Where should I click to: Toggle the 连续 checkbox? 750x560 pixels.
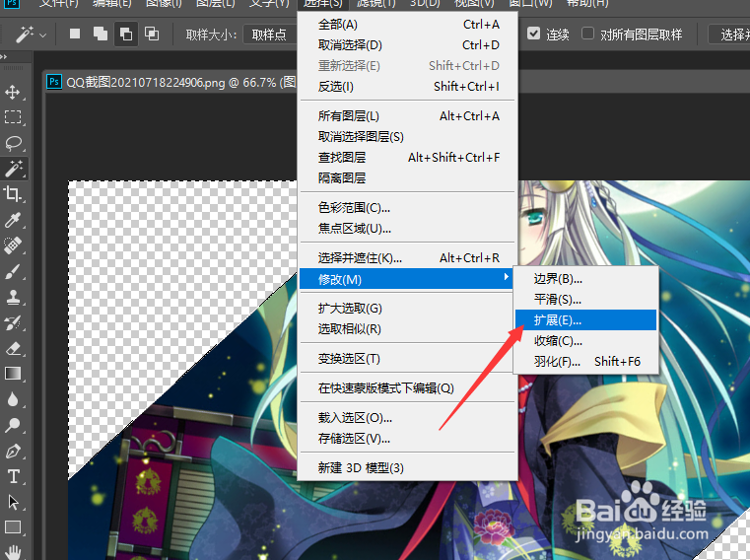[x=533, y=34]
